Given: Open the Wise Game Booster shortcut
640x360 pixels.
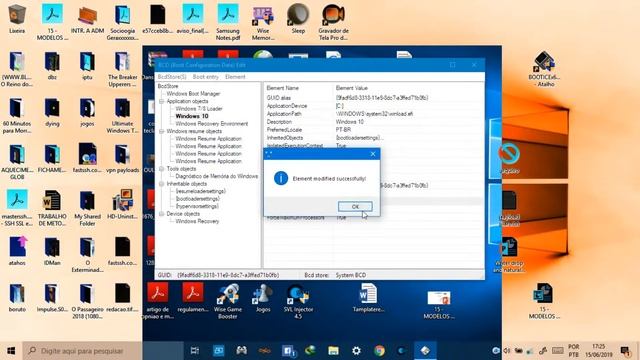Looking at the screenshot, I should (x=228, y=301).
